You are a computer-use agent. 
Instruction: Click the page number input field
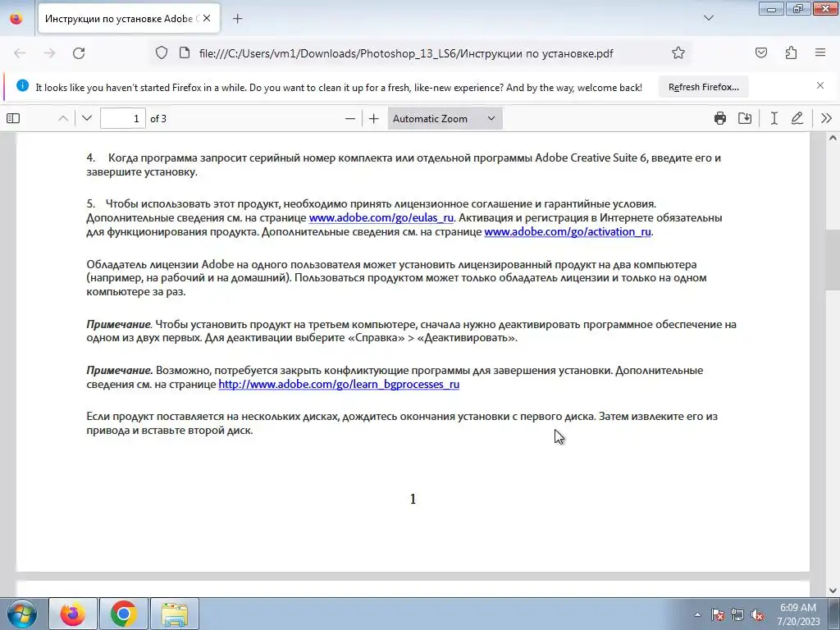(x=123, y=118)
